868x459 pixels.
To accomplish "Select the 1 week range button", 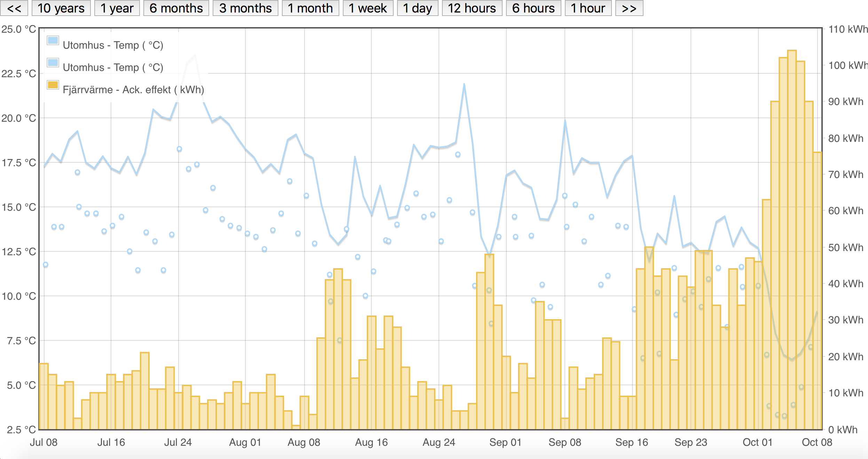I will 368,8.
